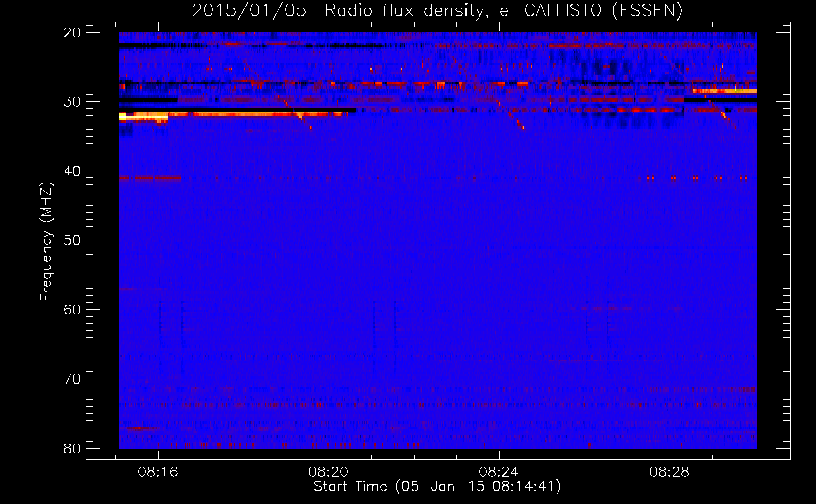The height and width of the screenshot is (504, 816).
Task: Click the '08:24' time tick label
Action: click(499, 472)
